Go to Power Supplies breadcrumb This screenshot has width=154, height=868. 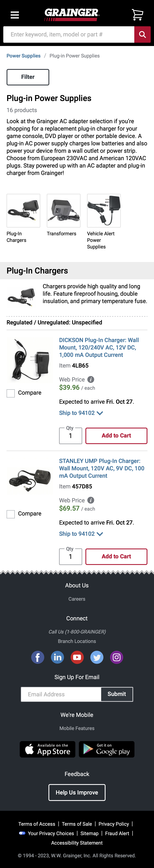point(24,56)
